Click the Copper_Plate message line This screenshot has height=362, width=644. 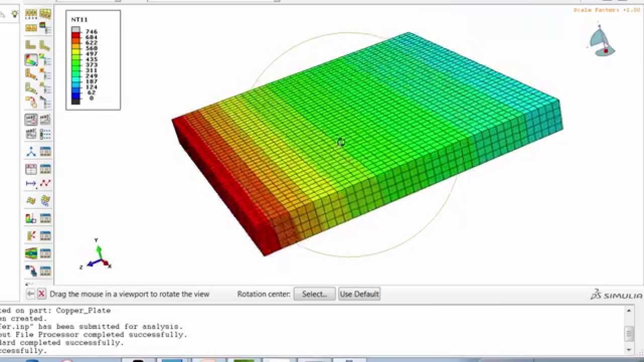55,310
